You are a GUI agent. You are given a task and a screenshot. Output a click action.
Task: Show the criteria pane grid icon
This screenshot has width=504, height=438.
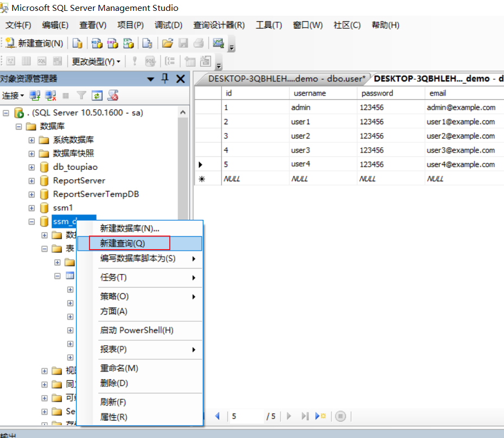coord(26,61)
